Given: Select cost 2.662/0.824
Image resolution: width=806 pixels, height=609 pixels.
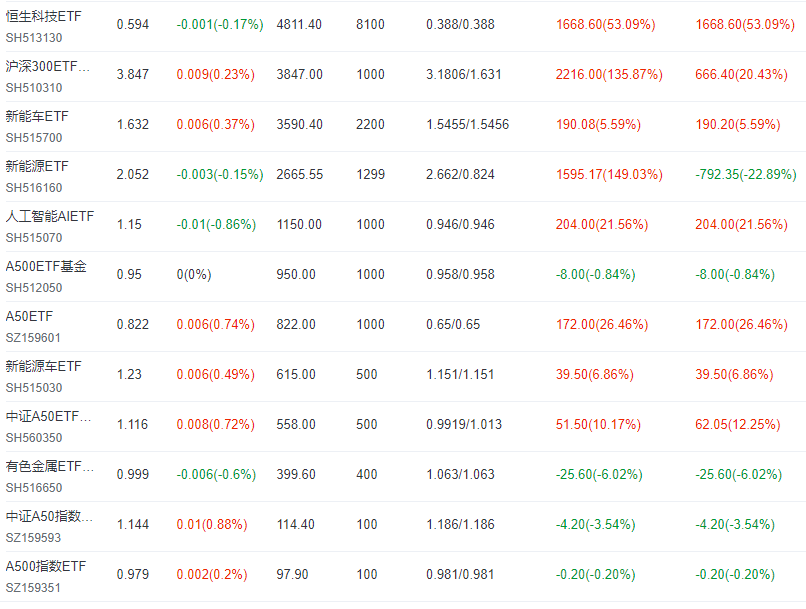Looking at the screenshot, I should click(461, 175).
